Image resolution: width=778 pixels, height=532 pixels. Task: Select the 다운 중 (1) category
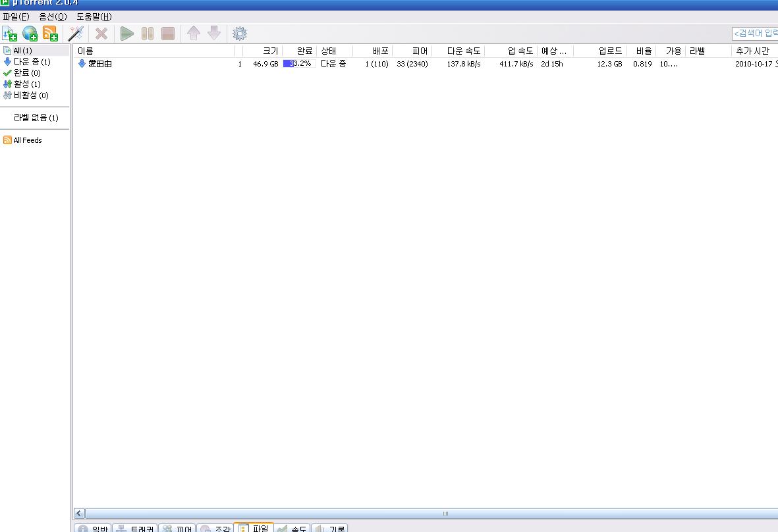tap(35, 61)
